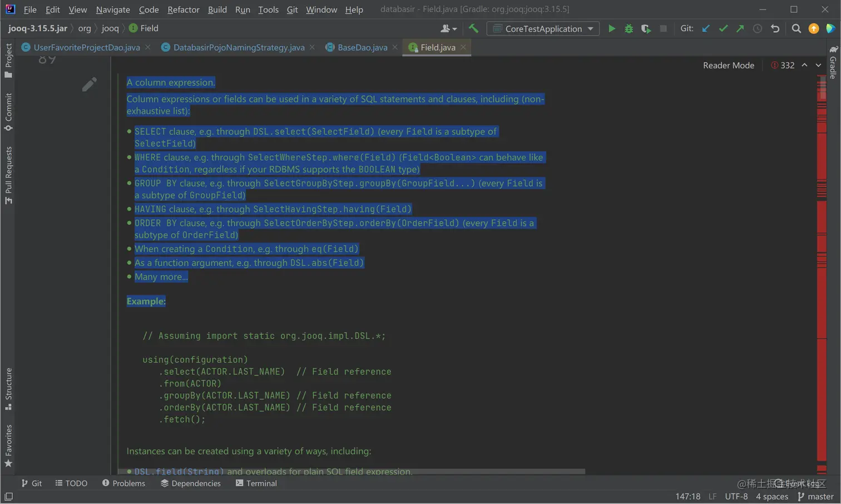Open Search Everywhere magnifier icon
Image resolution: width=841 pixels, height=504 pixels.
click(796, 28)
